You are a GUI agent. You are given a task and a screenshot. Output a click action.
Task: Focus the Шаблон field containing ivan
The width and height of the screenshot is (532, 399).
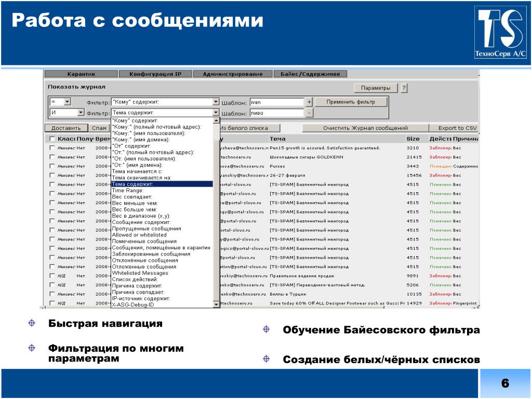click(277, 102)
